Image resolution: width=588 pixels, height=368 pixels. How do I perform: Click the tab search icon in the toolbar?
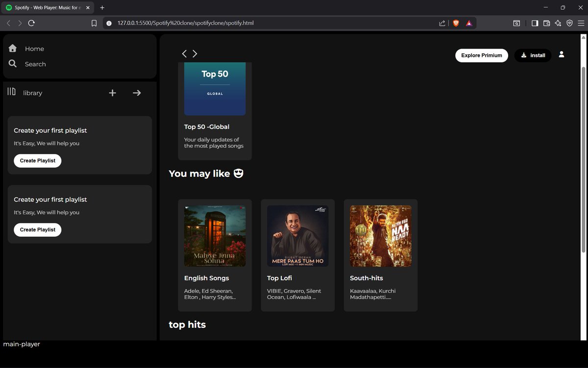(x=516, y=23)
